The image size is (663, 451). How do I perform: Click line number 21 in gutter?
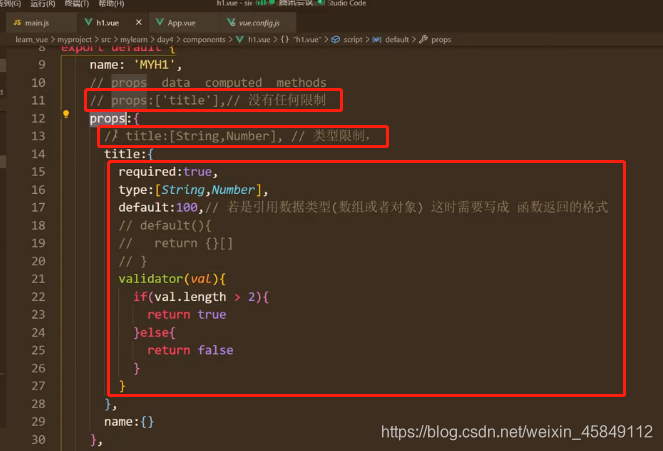pos(38,279)
